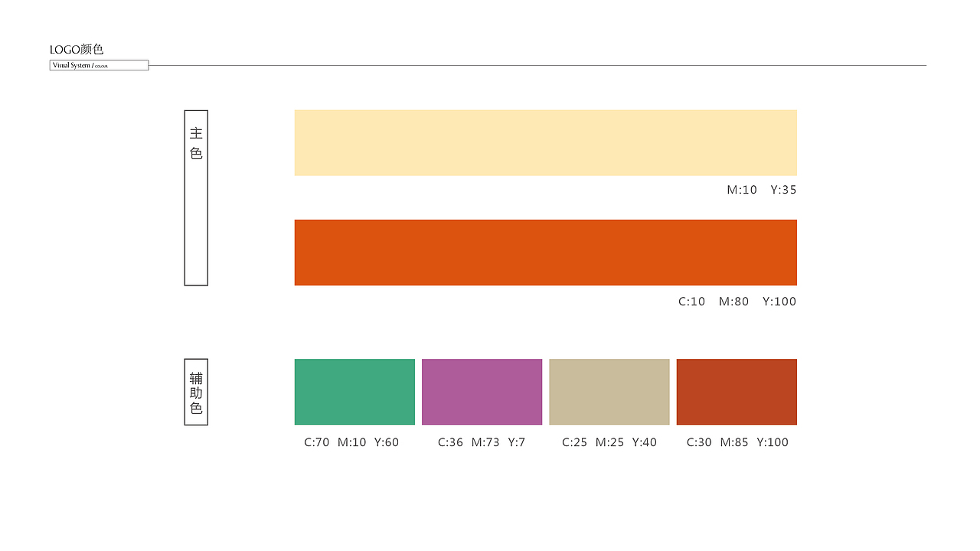980x551 pixels.
Task: Select the C:36 value below purple swatch
Action: pos(450,442)
